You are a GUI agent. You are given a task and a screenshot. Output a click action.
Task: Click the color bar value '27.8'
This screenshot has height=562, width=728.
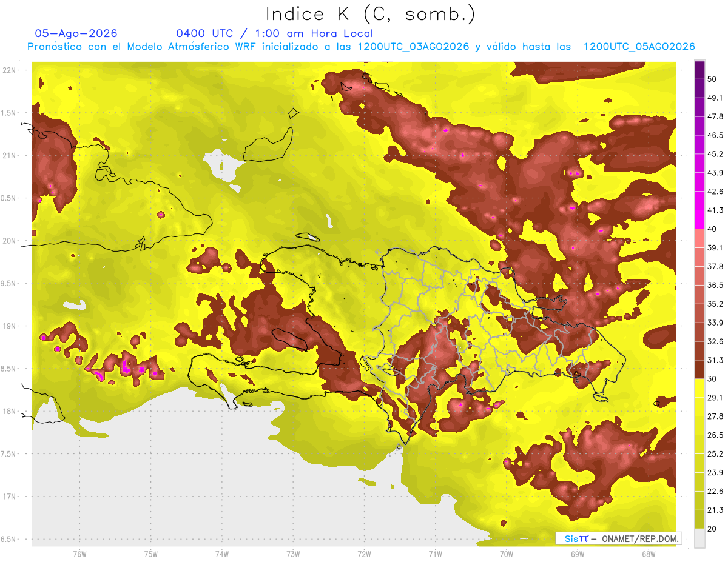coord(715,416)
